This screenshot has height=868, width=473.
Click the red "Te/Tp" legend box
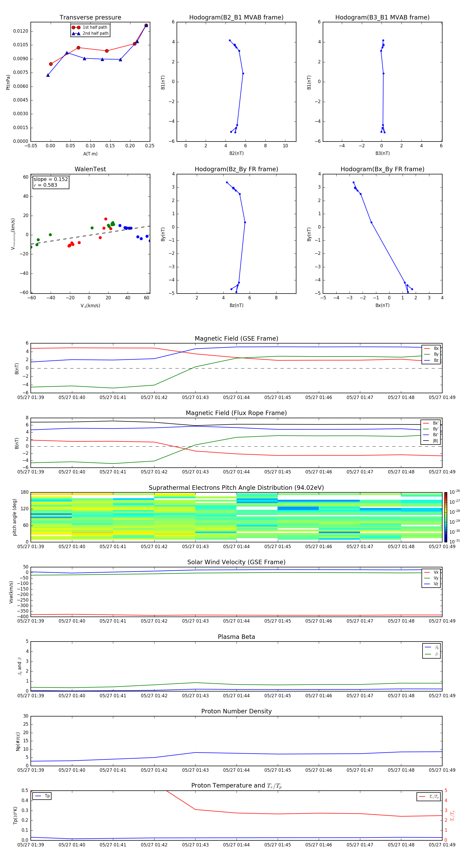(428, 796)
